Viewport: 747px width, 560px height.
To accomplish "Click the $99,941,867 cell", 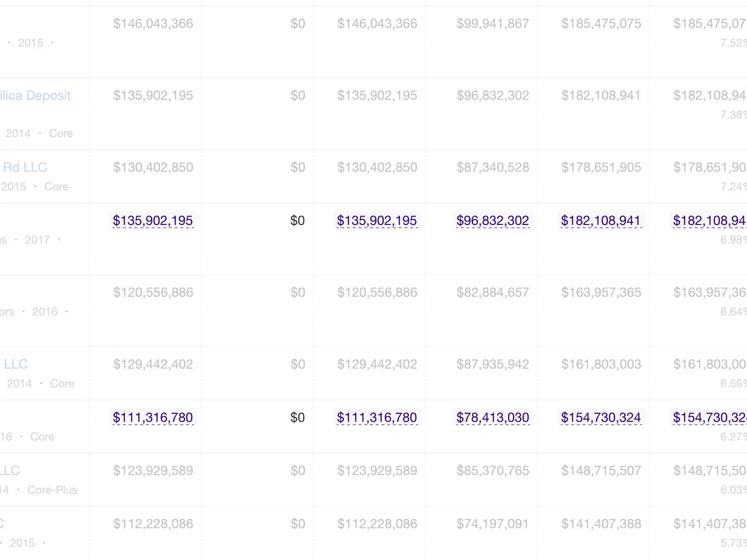I will point(493,24).
